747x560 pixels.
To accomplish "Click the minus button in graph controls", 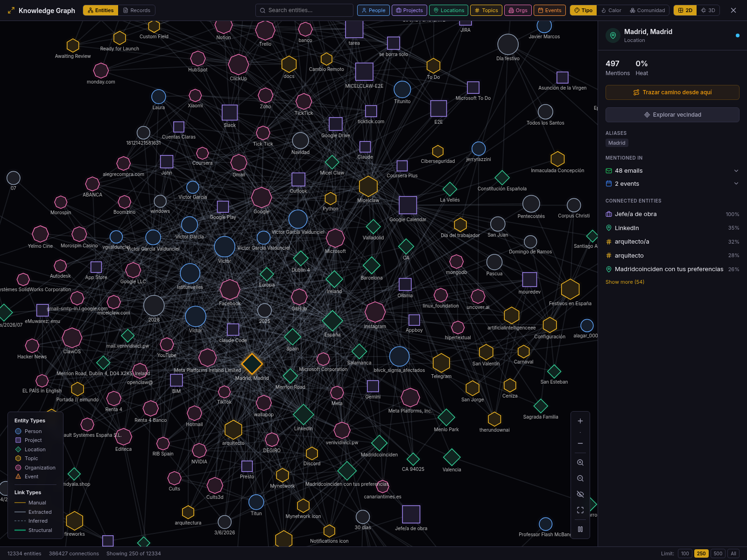I will [x=580, y=443].
